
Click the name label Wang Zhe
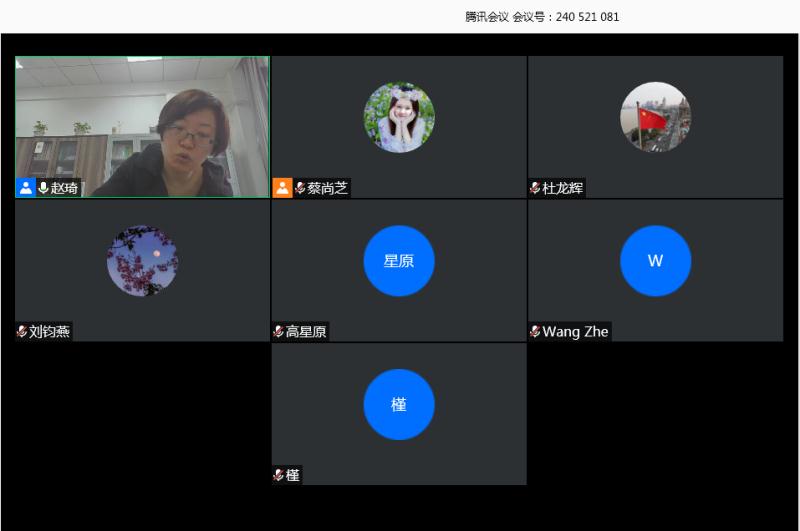pos(576,332)
